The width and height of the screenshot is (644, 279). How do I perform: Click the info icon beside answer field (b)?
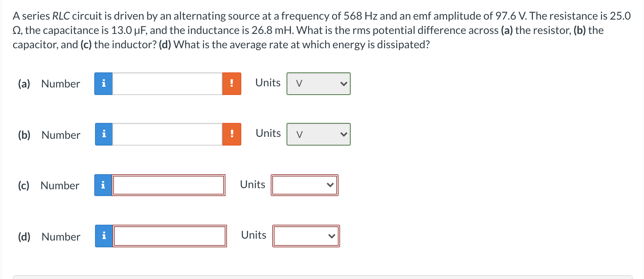[x=103, y=134]
